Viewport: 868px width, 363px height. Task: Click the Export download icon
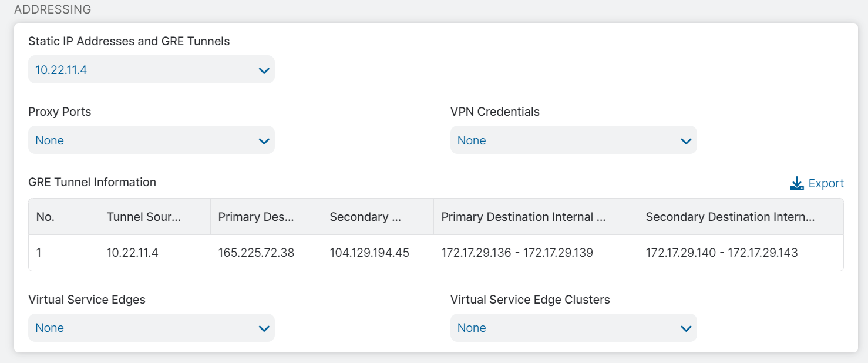[797, 183]
